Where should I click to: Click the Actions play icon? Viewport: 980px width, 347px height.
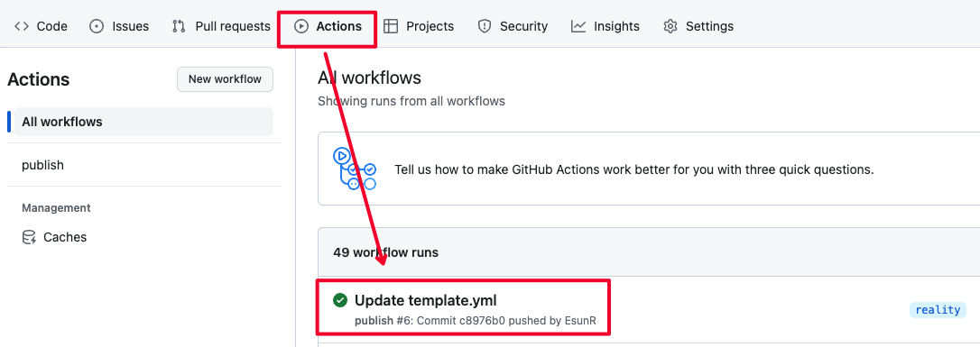coord(301,26)
